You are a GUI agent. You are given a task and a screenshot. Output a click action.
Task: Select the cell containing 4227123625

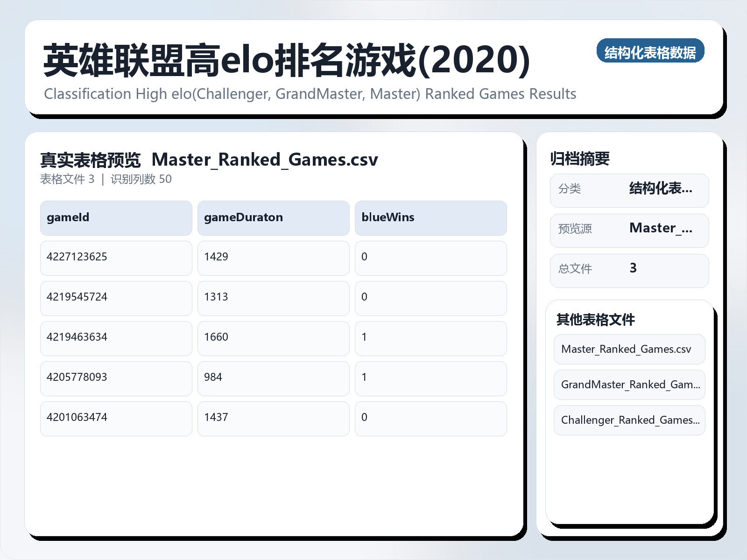point(116,258)
